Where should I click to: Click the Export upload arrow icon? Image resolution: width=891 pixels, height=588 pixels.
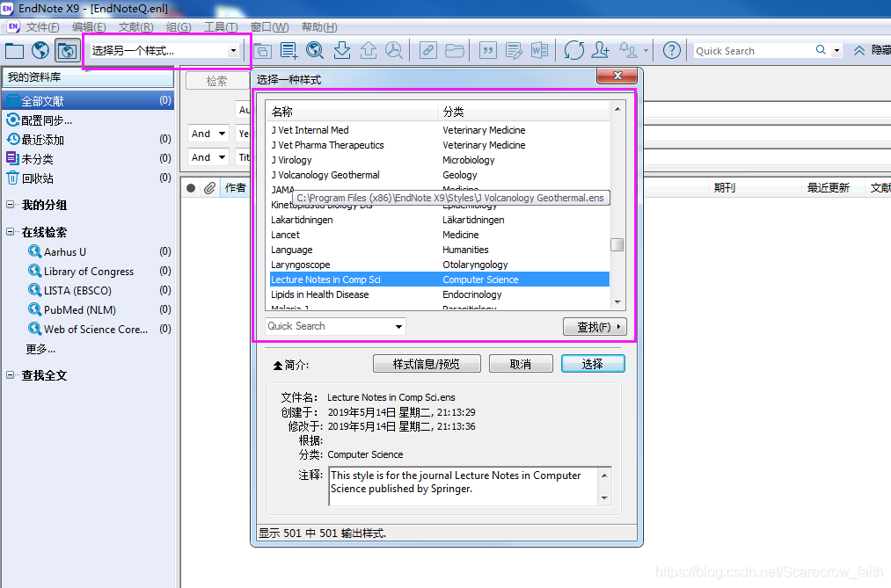click(369, 50)
